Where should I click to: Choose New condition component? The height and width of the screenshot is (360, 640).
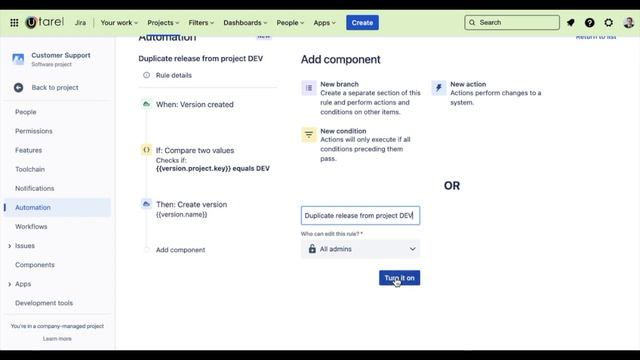click(x=357, y=144)
